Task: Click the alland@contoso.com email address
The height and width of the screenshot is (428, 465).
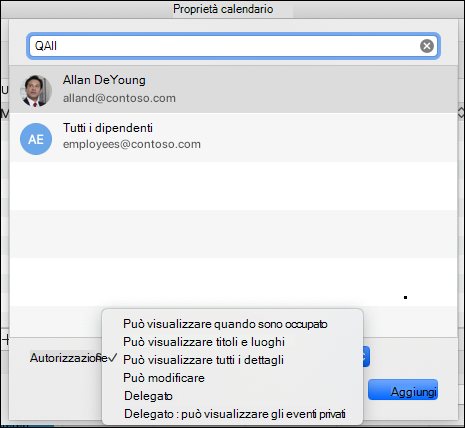Action: click(119, 98)
